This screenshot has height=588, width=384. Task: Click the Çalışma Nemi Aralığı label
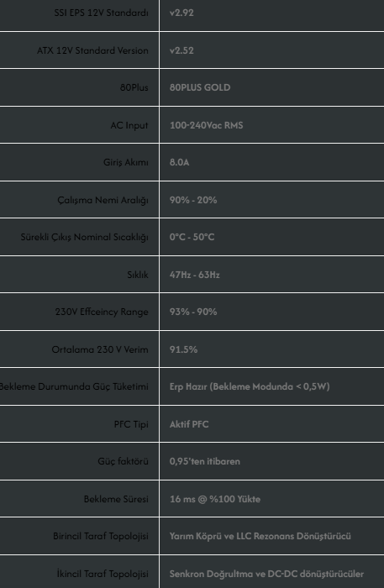pos(103,200)
